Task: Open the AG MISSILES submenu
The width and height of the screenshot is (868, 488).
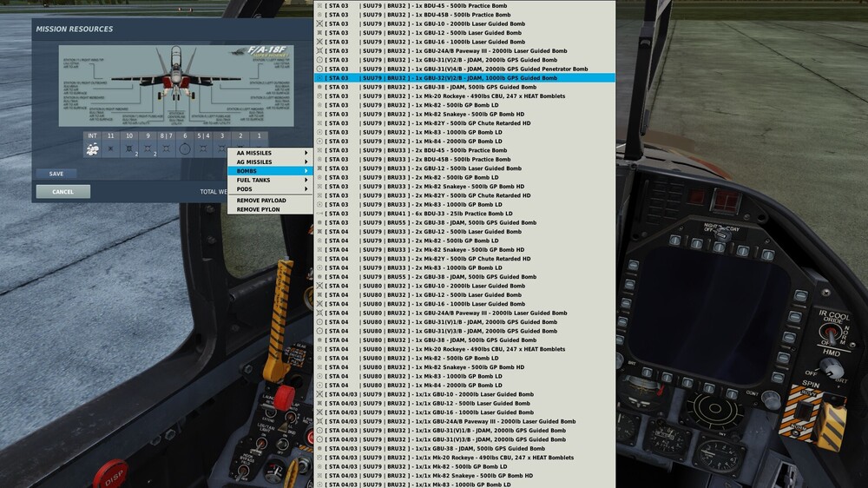Action: [270, 162]
